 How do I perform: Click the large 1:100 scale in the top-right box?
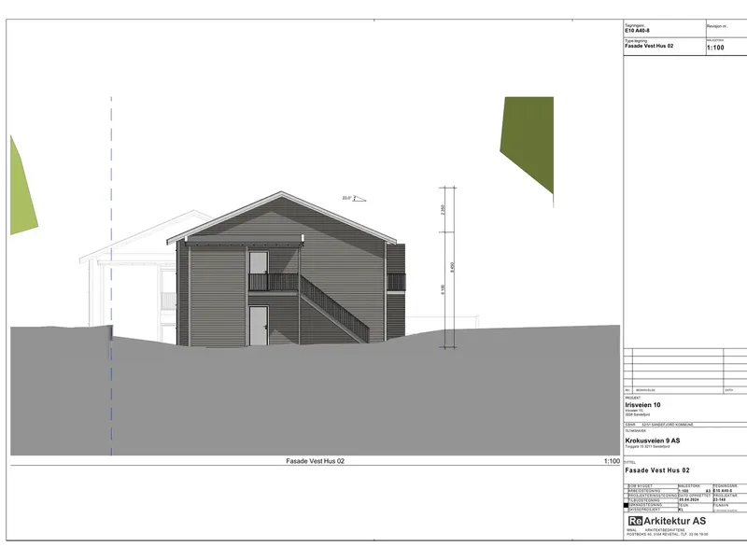tap(715, 48)
